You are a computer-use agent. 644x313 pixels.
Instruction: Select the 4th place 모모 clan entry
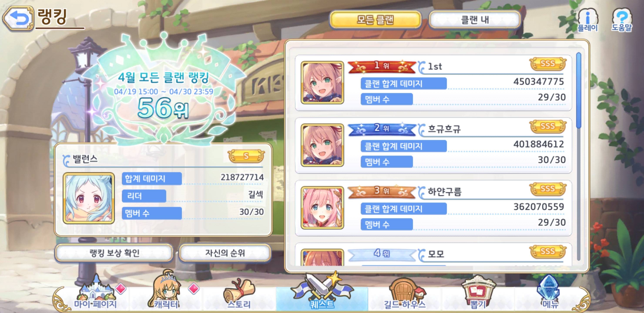tap(433, 254)
